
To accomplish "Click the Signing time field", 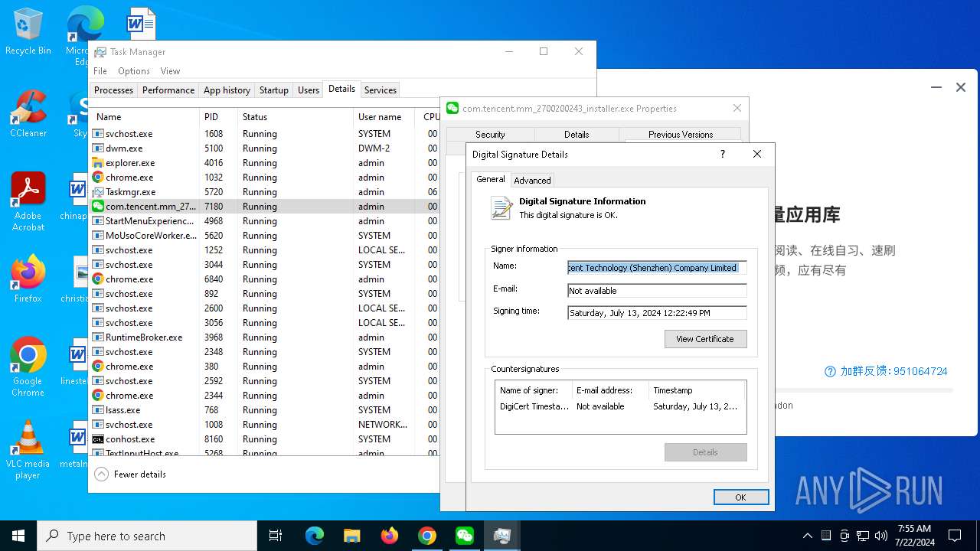I will (x=657, y=313).
